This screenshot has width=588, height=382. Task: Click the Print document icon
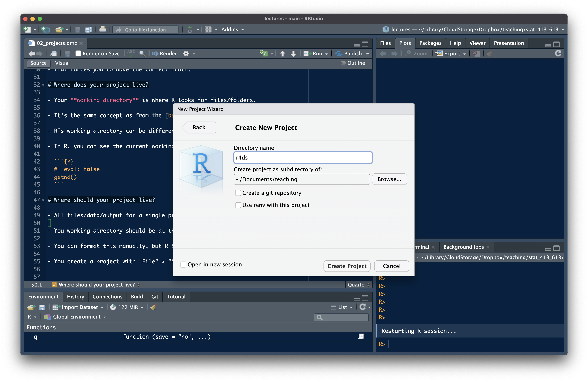[102, 30]
